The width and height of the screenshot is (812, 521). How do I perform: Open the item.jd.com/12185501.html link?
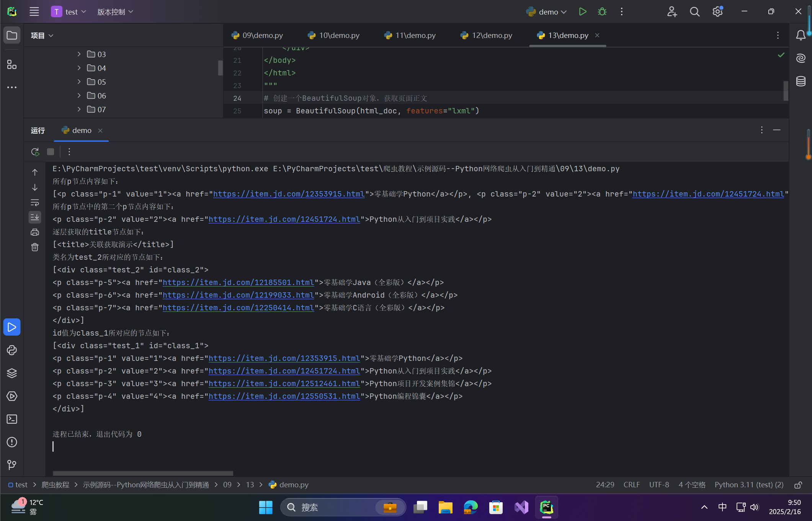[238, 283]
